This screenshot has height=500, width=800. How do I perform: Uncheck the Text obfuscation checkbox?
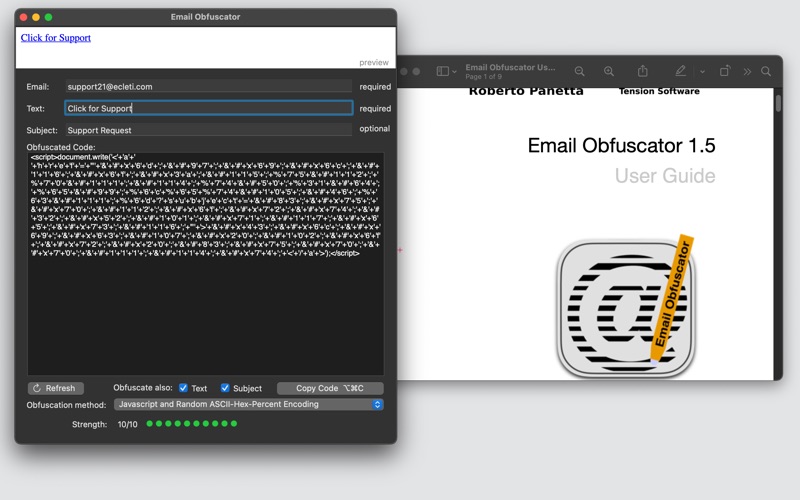(183, 388)
